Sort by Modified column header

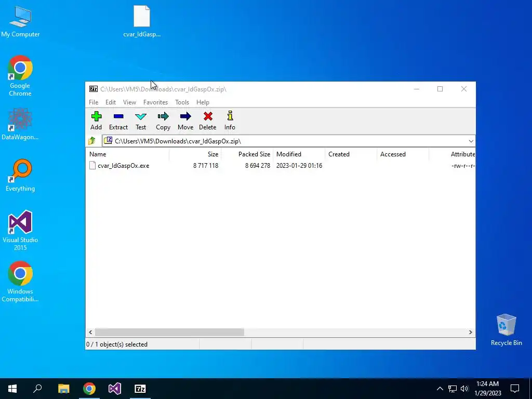coord(299,154)
